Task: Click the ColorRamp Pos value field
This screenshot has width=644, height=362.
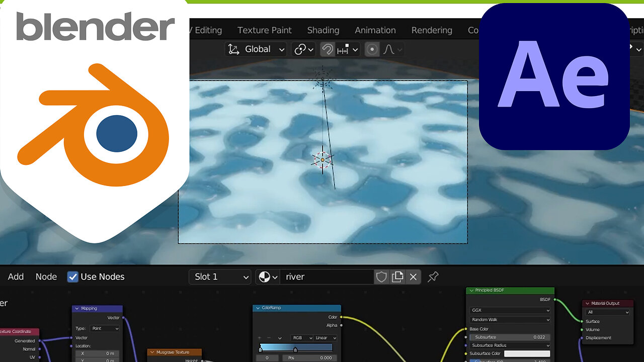Action: [309, 358]
